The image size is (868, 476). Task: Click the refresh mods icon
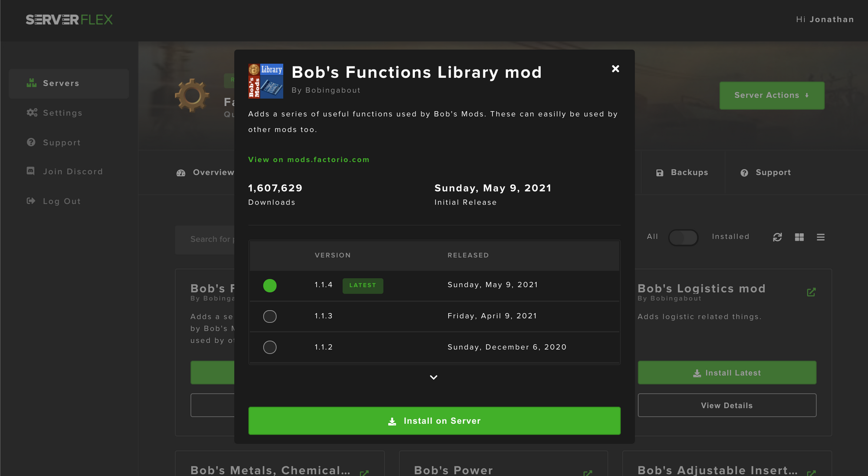pos(777,237)
